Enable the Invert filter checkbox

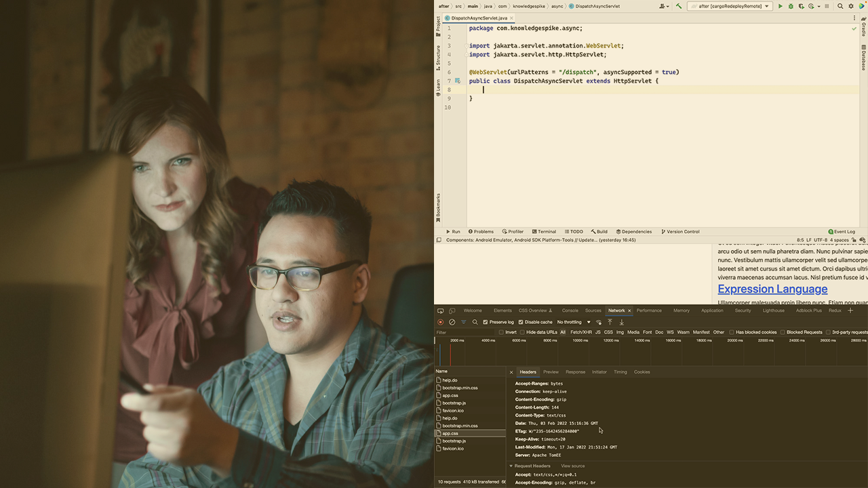[x=502, y=332]
